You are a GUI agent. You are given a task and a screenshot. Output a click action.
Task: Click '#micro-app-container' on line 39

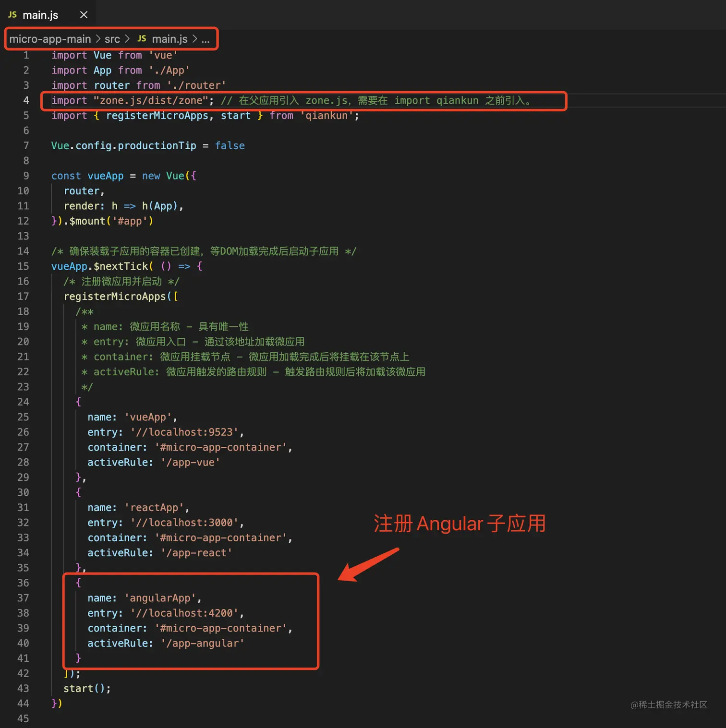coord(220,629)
